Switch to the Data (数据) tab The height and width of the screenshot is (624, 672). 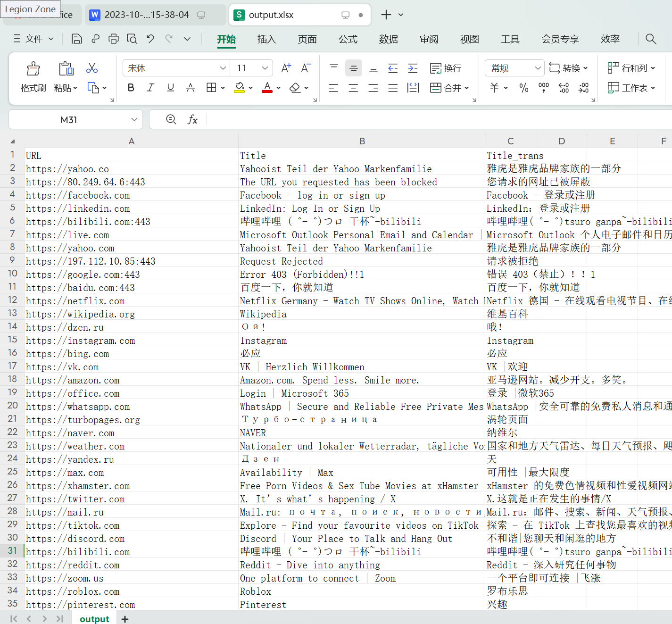pyautogui.click(x=388, y=39)
